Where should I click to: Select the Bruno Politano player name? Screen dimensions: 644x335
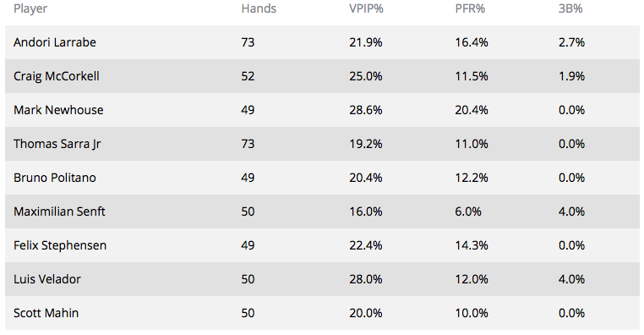(x=55, y=178)
